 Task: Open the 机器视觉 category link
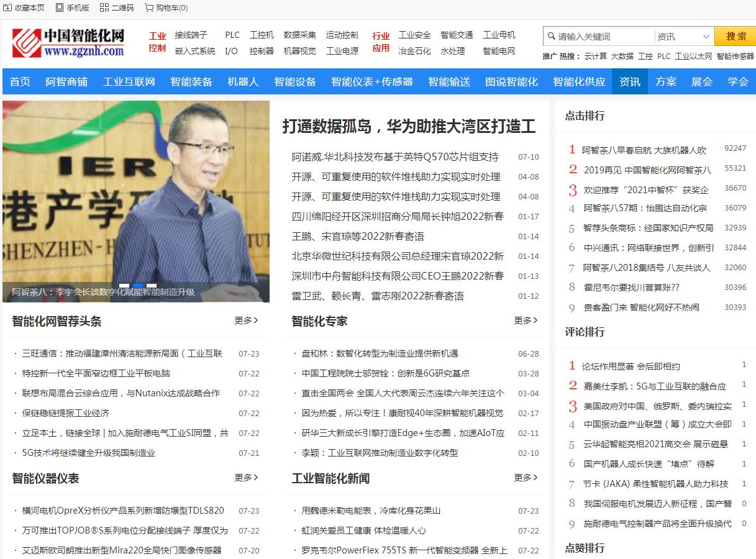click(300, 51)
